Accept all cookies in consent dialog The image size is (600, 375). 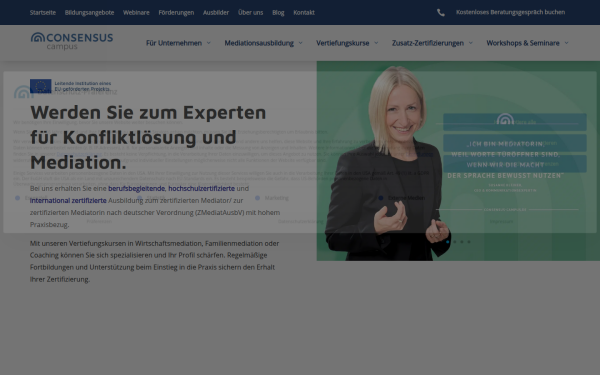click(x=515, y=122)
